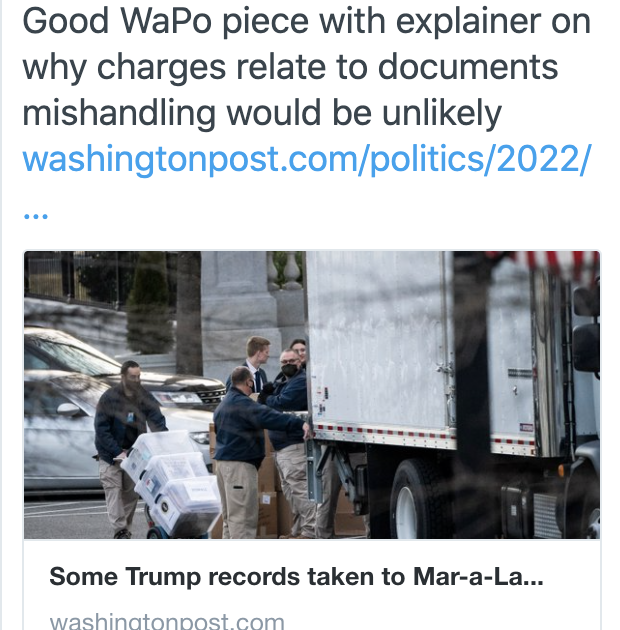Click the washingtonpost.com domain under headline
This screenshot has height=630, width=620.
pos(167,622)
